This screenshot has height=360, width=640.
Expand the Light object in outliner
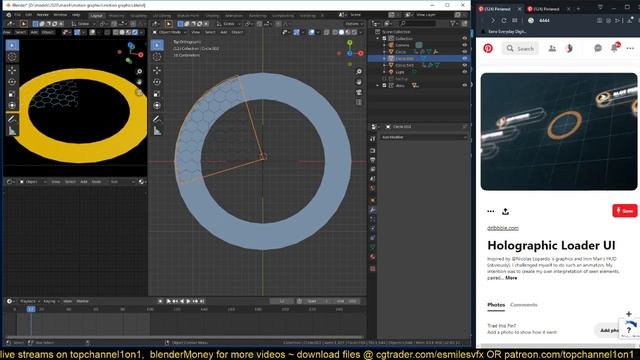pos(384,72)
